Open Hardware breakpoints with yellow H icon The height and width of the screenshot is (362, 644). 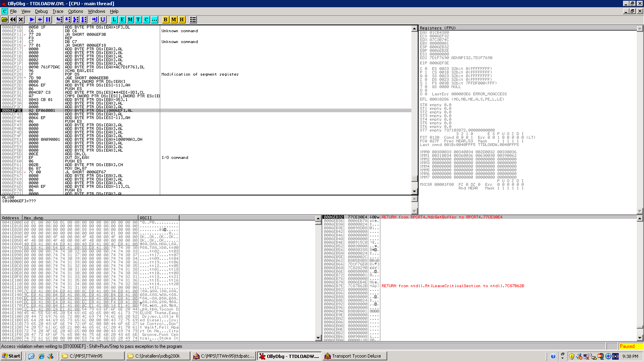click(182, 19)
